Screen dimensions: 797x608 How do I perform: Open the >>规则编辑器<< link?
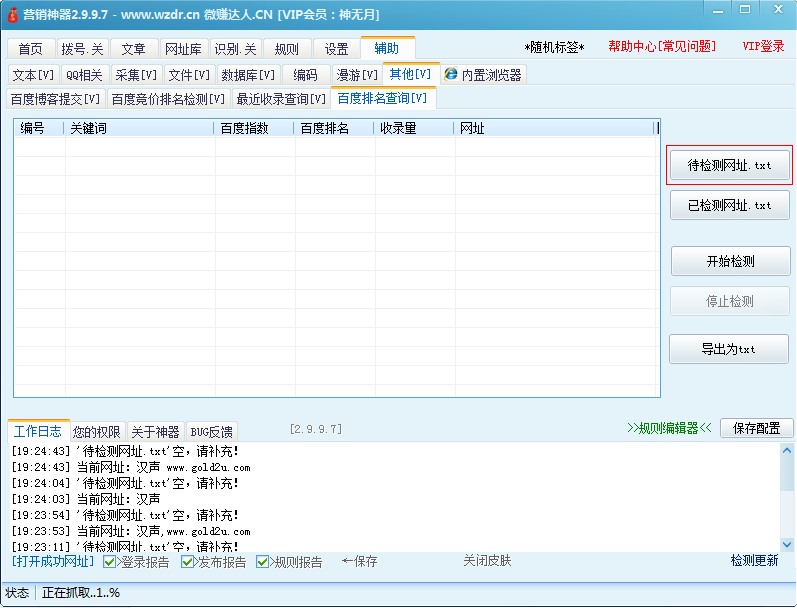(669, 428)
